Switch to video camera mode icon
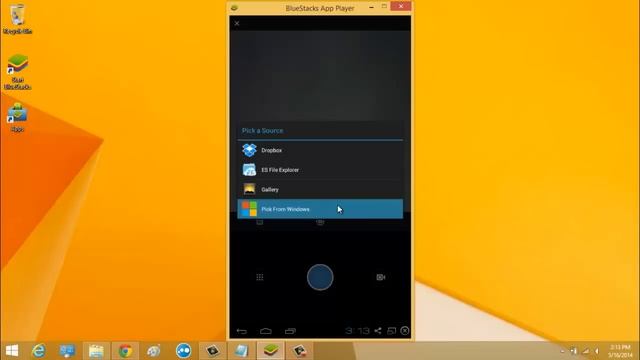Image resolution: width=640 pixels, height=360 pixels. click(380, 277)
